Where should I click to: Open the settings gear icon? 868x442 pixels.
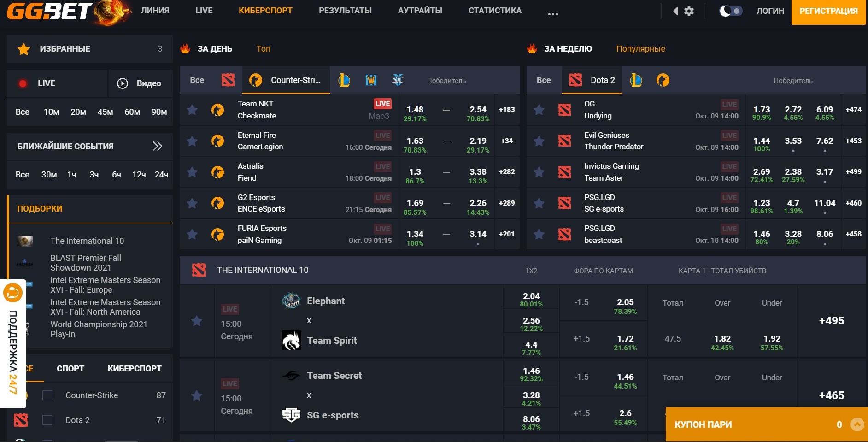click(689, 11)
